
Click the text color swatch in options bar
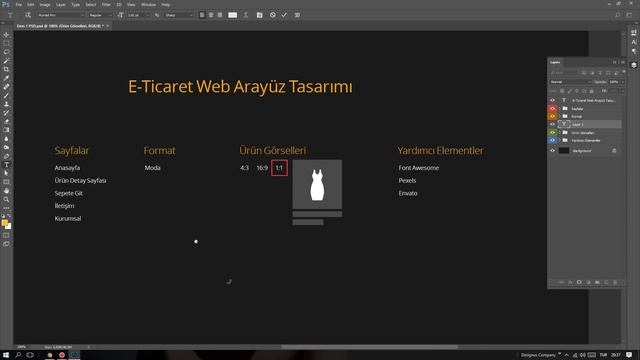tap(232, 15)
